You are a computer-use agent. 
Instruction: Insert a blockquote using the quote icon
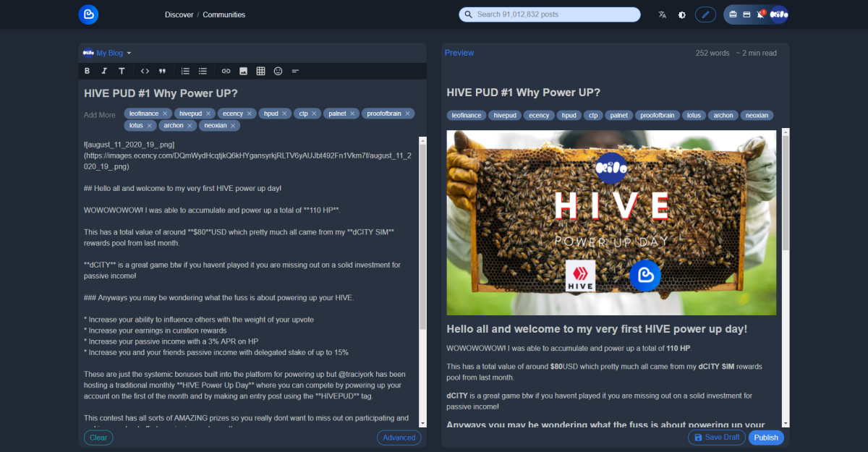[162, 71]
